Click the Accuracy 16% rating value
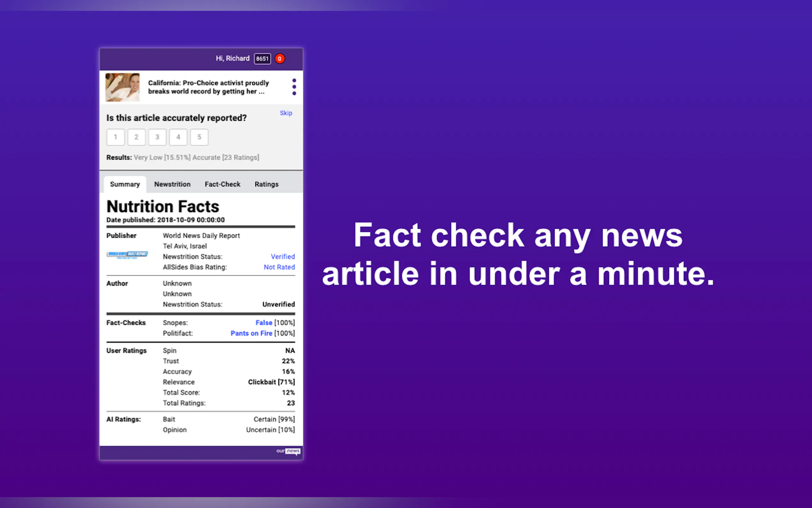Screen dimensions: 812x508 pos(288,372)
